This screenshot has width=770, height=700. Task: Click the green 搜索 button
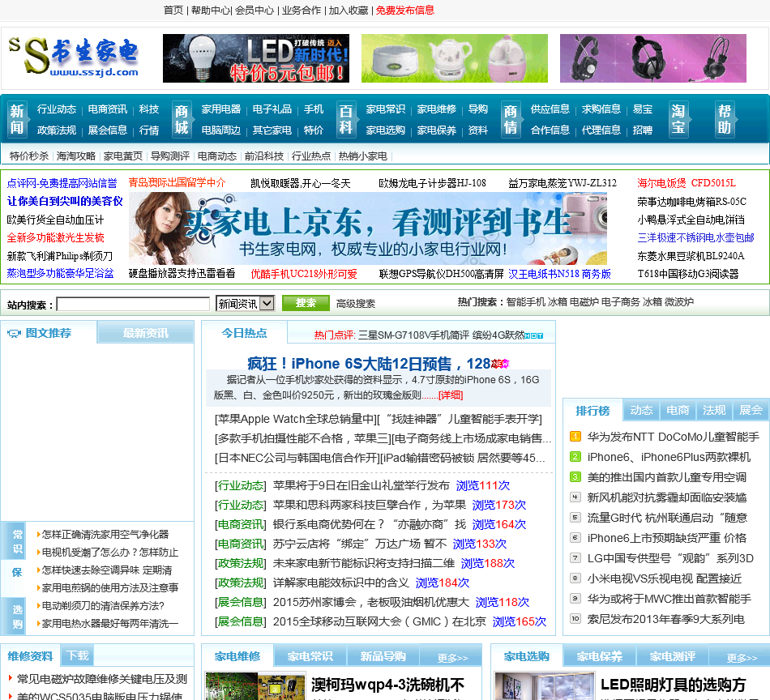click(x=306, y=303)
